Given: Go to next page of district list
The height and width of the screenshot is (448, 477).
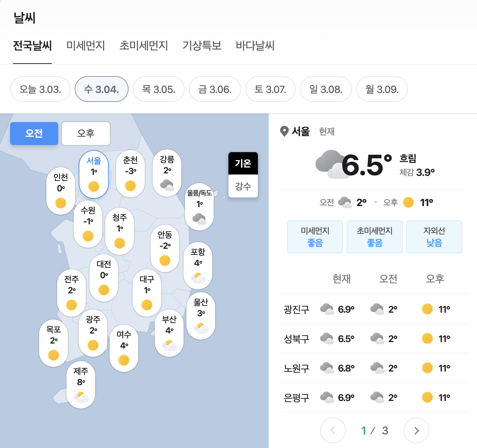Looking at the screenshot, I should click(x=416, y=430).
